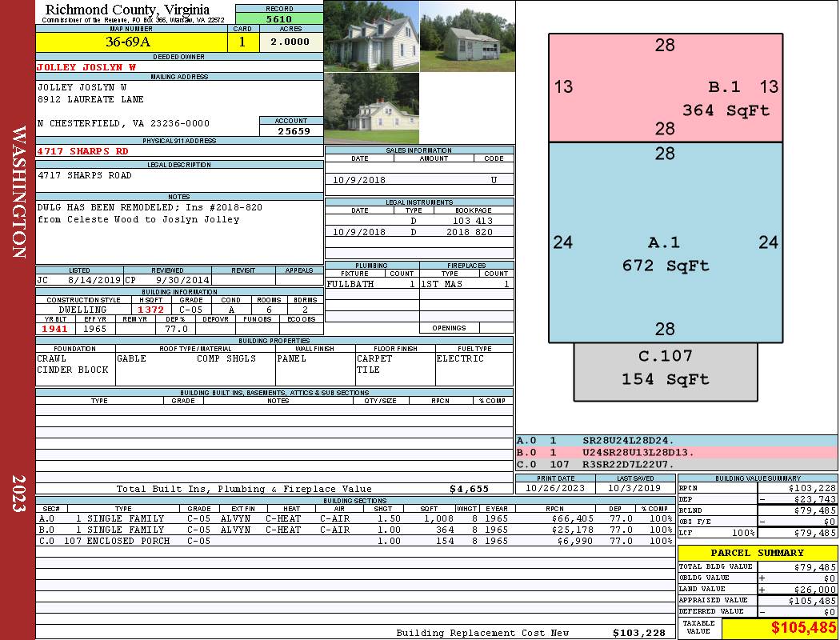Screen dimensions: 840x640
Task: Select account number 25659
Action: [294, 130]
